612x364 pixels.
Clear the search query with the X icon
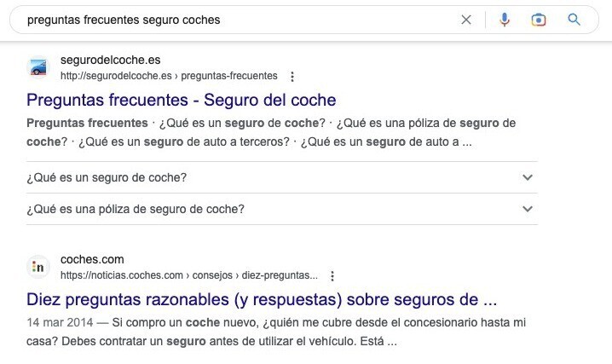pos(466,20)
